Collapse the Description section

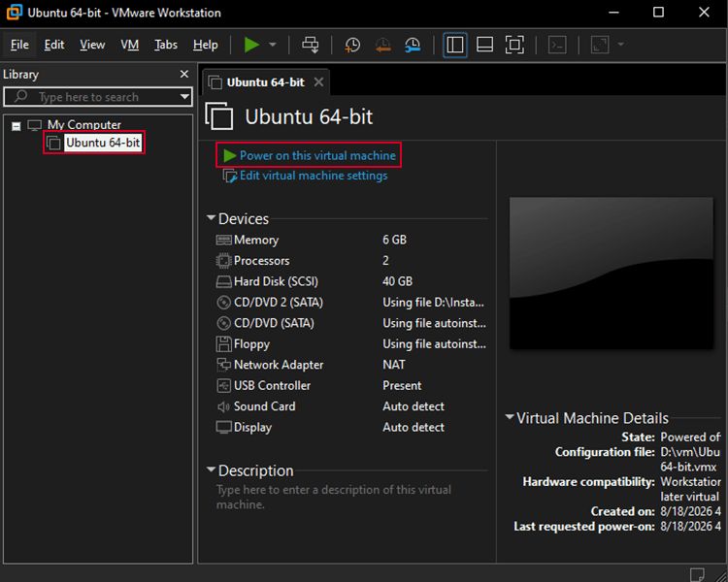pyautogui.click(x=212, y=469)
